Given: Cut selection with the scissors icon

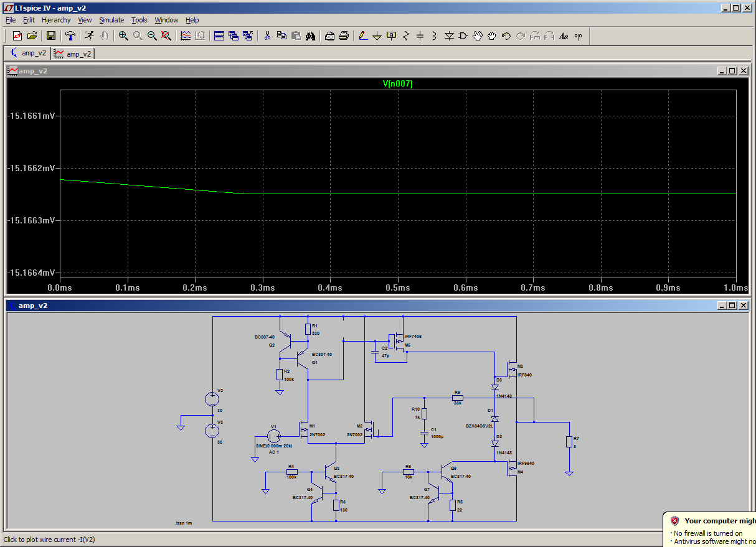Looking at the screenshot, I should click(x=267, y=36).
